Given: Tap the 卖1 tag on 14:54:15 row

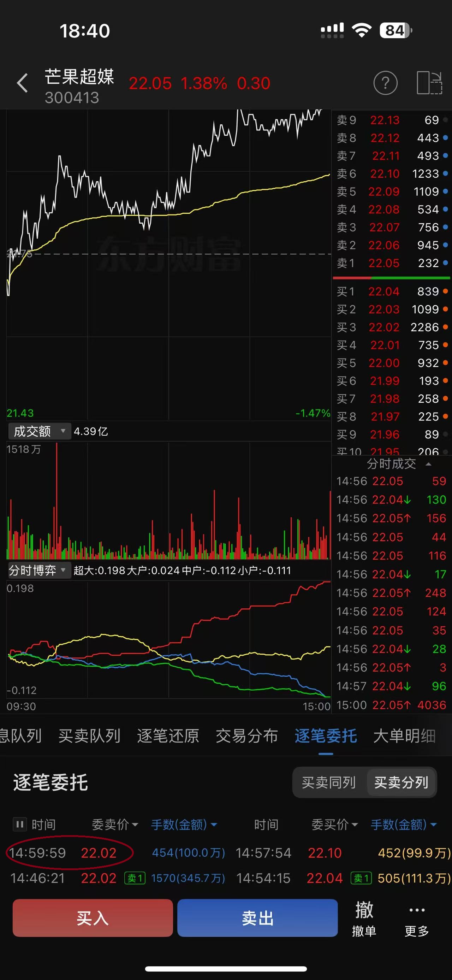Looking at the screenshot, I should point(361,878).
